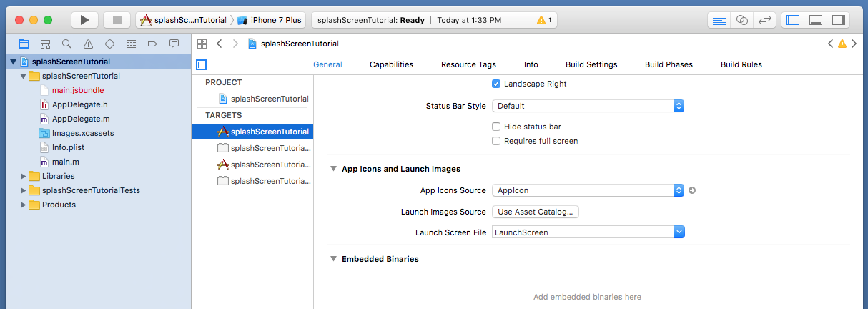Open the Capabilities tab
Viewport: 868px width, 309px height.
click(391, 64)
